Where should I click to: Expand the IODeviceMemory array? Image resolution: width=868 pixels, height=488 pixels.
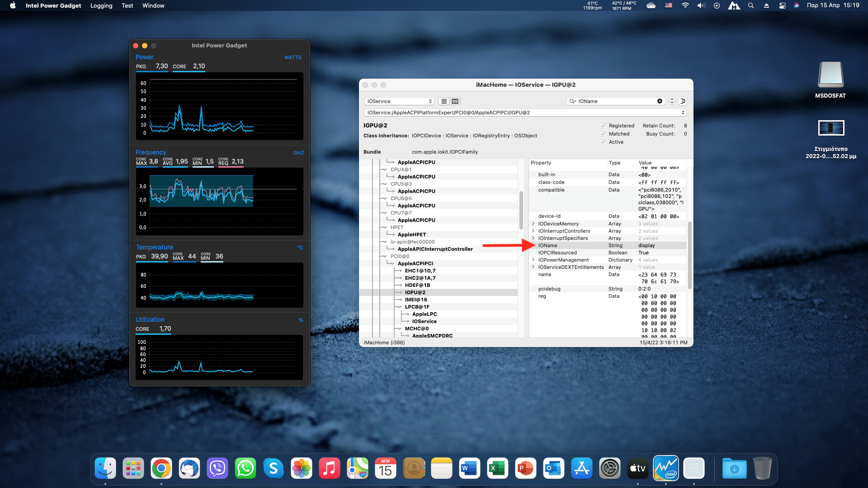533,224
